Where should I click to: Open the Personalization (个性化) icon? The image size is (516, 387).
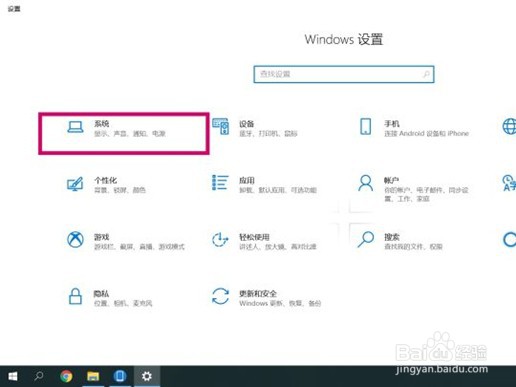tap(75, 184)
